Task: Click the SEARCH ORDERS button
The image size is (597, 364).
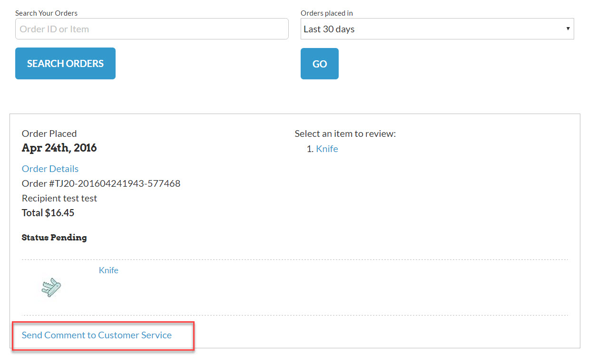Action: click(x=65, y=63)
